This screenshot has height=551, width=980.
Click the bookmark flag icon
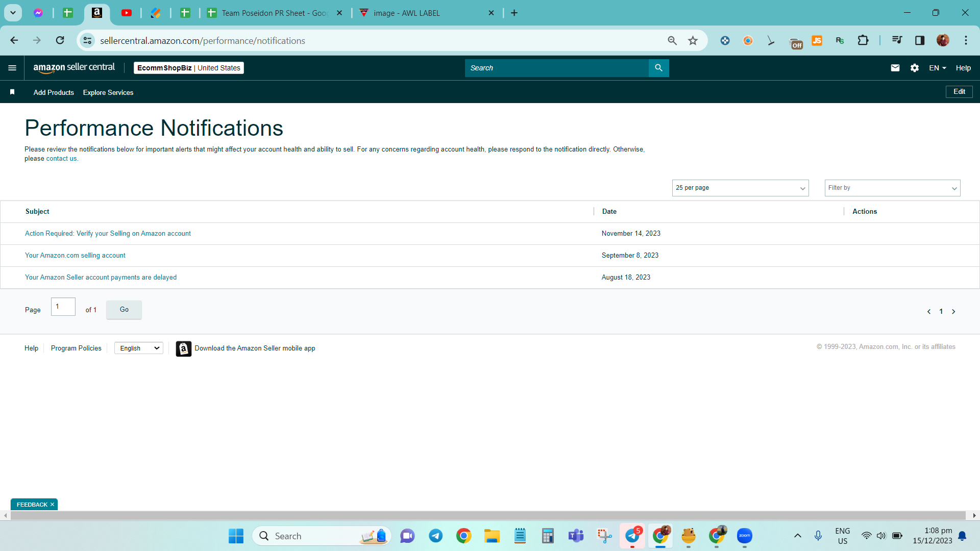[12, 92]
